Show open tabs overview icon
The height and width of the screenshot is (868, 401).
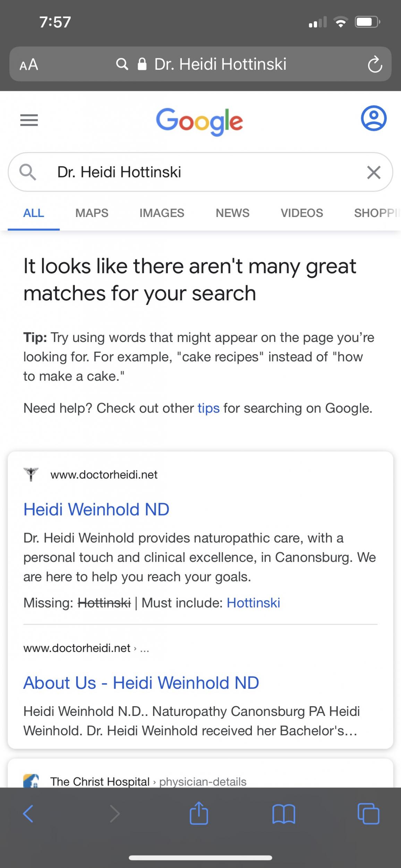pos(368,813)
